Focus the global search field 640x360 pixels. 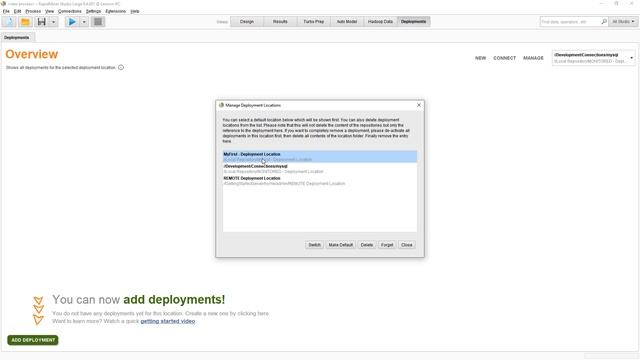click(570, 22)
